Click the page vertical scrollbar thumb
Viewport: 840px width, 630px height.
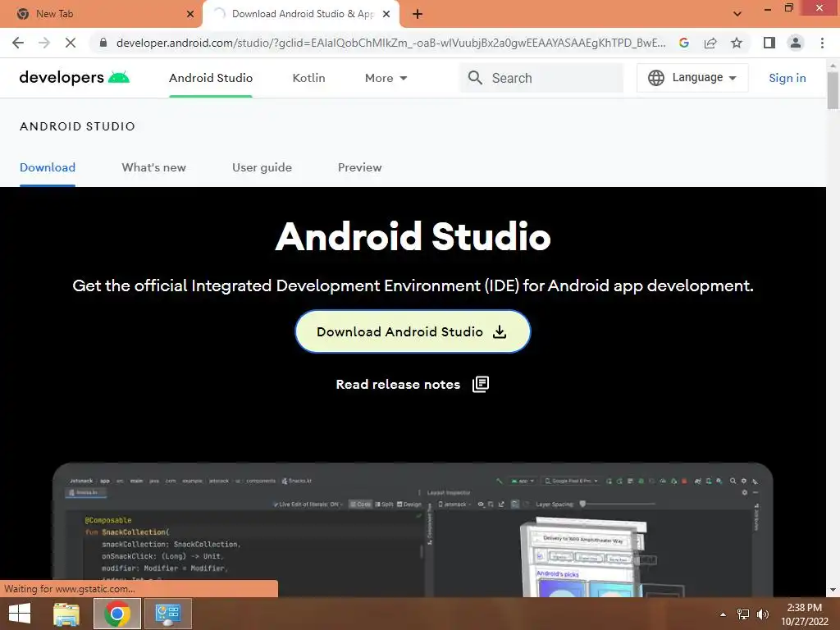pos(833,89)
